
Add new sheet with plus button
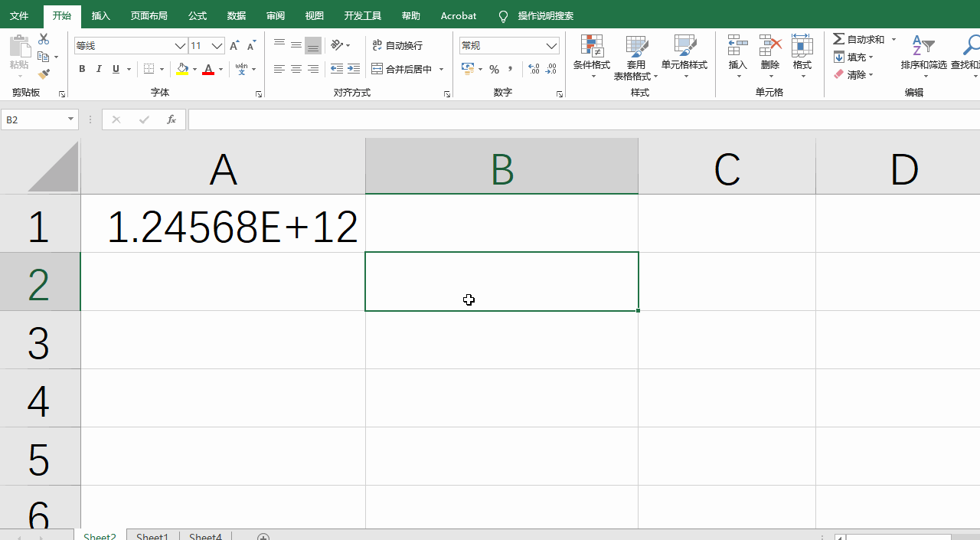[263, 536]
